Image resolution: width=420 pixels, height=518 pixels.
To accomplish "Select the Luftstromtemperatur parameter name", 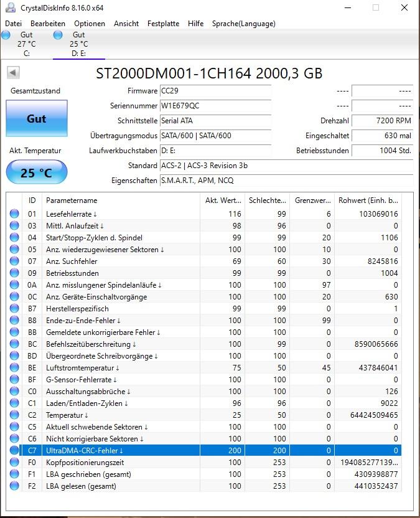I will pyautogui.click(x=83, y=368).
